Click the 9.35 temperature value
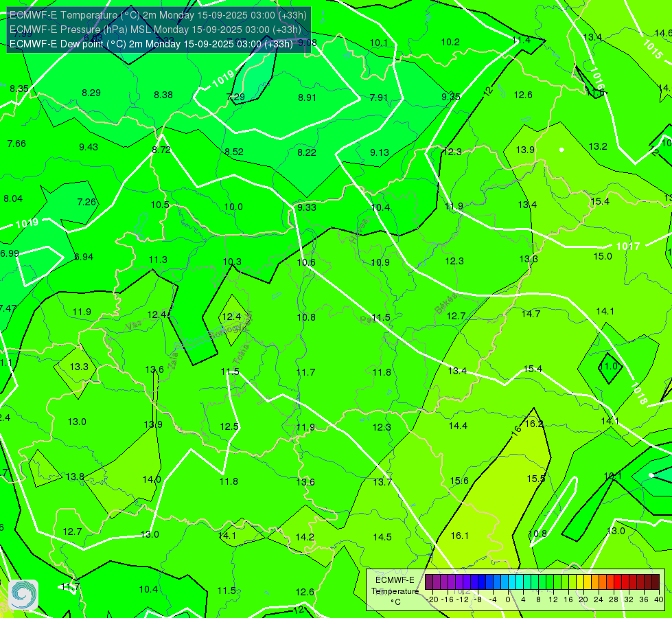 click(451, 97)
